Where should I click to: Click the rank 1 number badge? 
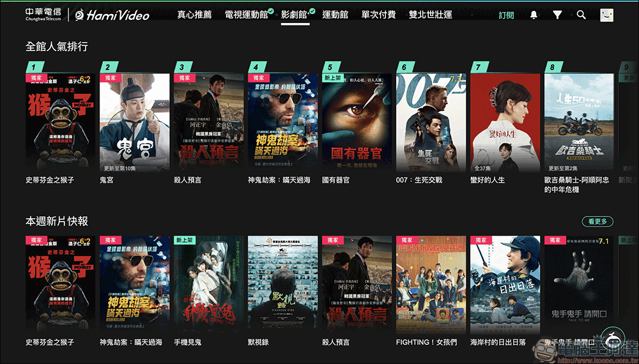tap(35, 67)
